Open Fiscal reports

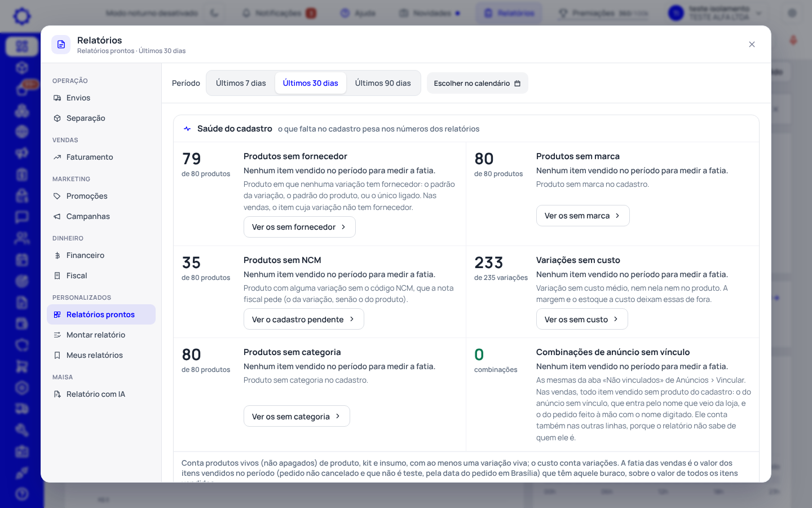(101, 275)
